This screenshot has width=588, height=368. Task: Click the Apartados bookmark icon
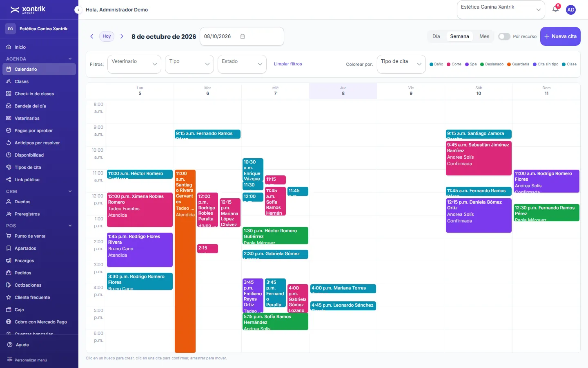(9, 248)
